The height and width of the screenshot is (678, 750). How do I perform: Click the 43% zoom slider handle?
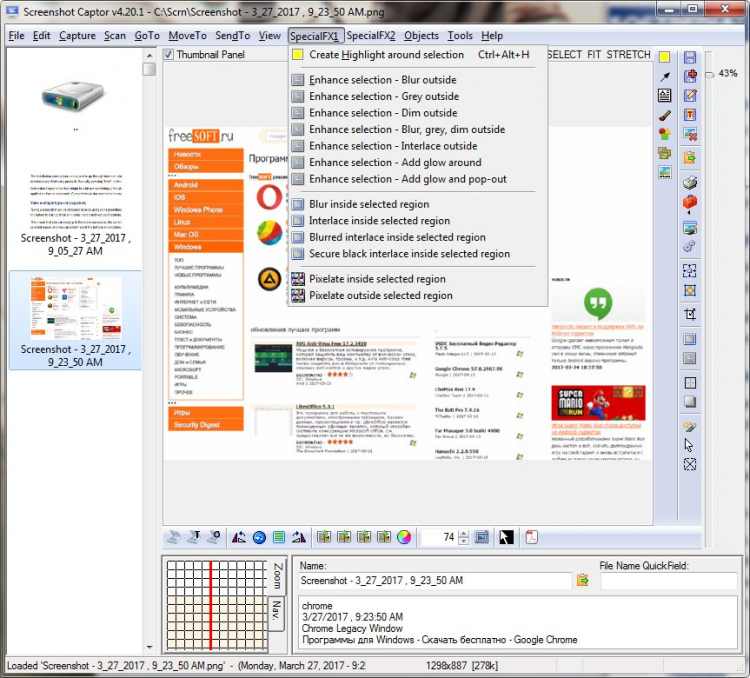click(x=710, y=74)
